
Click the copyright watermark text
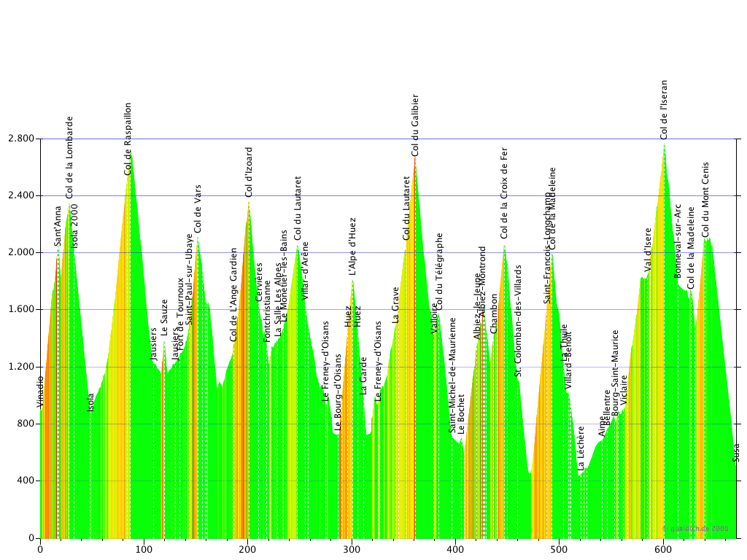[x=695, y=528]
